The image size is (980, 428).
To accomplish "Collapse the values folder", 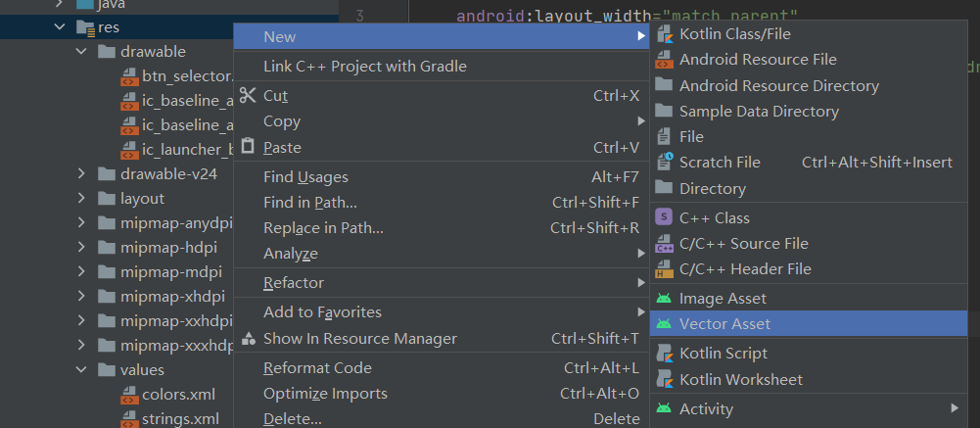I will [x=81, y=369].
